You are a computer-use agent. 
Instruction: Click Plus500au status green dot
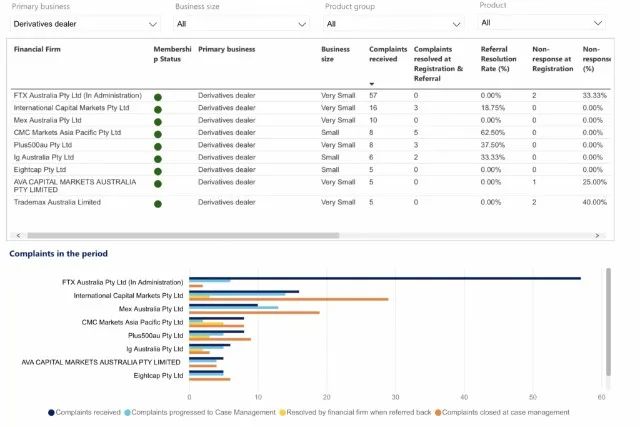(158, 147)
